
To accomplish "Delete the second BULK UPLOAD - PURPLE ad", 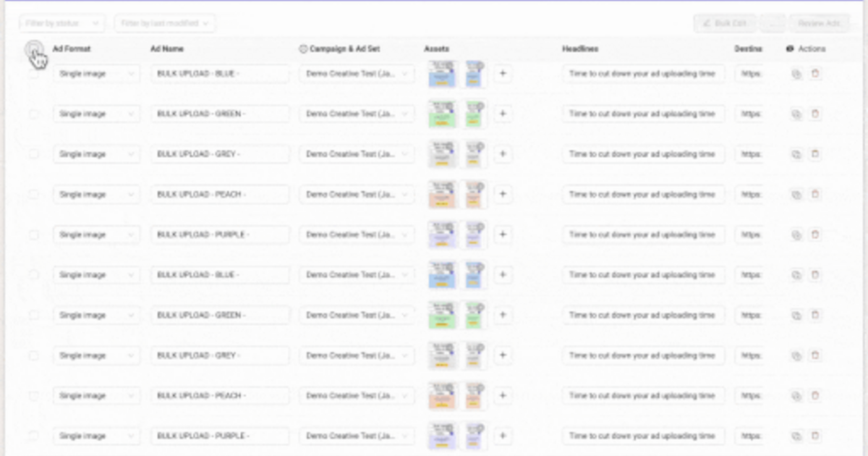I will (x=815, y=436).
